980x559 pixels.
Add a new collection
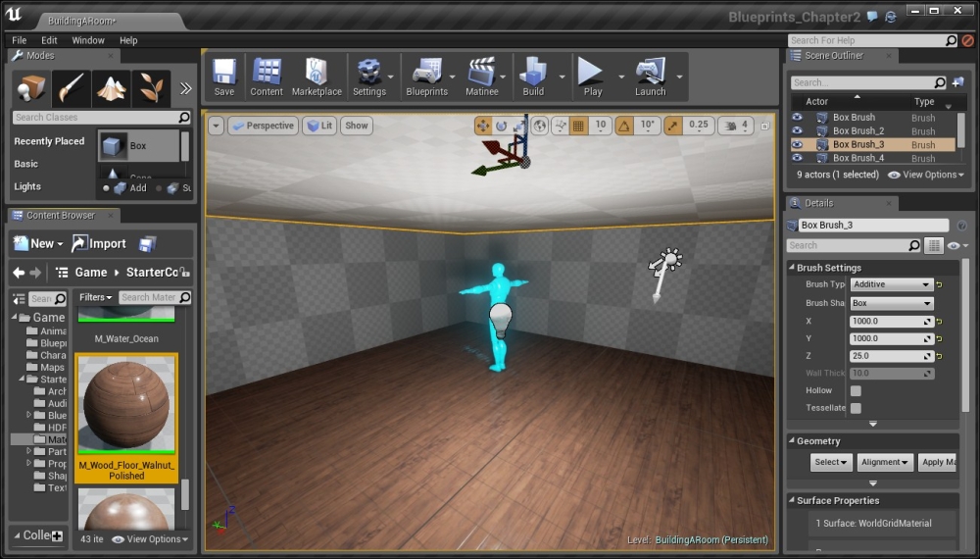(x=58, y=535)
